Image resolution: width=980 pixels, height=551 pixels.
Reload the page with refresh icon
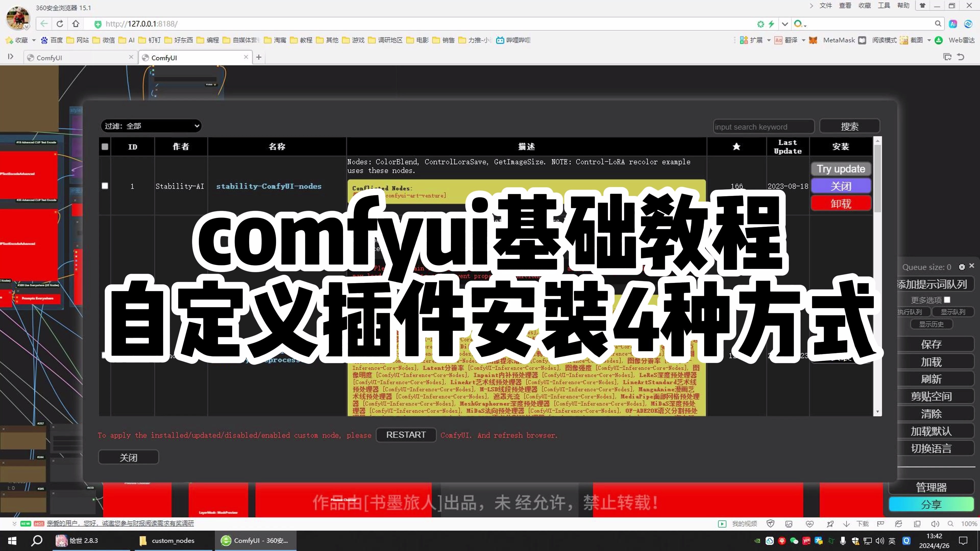[x=60, y=24]
